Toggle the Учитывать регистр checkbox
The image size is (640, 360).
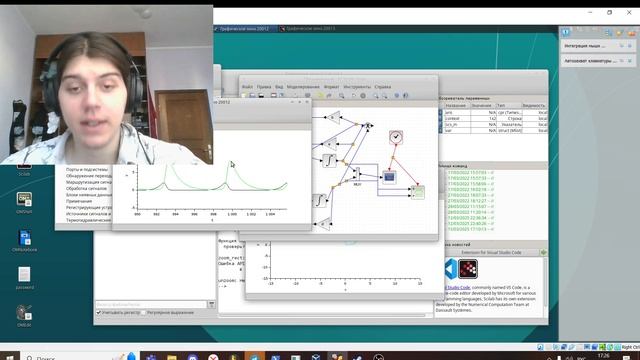coord(98,313)
